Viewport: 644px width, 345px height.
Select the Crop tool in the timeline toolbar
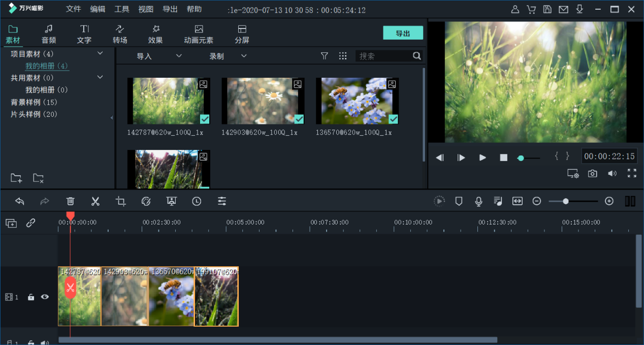pyautogui.click(x=120, y=201)
